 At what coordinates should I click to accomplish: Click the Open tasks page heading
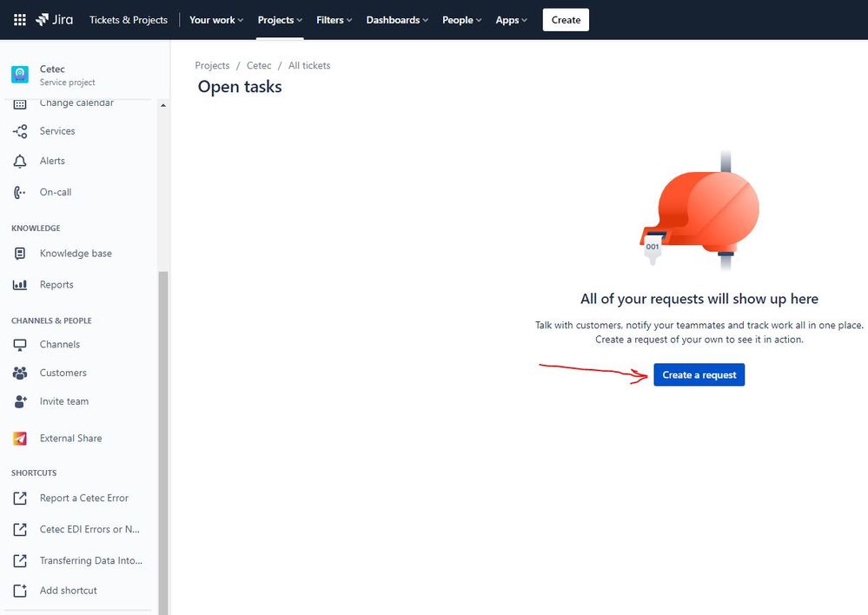click(x=240, y=87)
